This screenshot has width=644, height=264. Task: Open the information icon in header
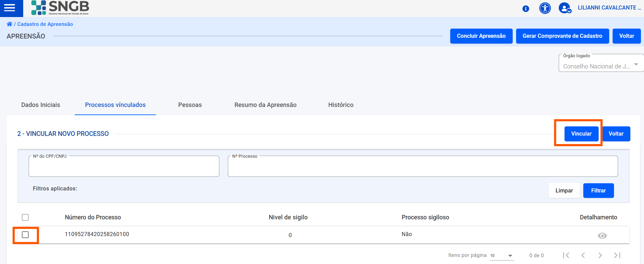526,9
